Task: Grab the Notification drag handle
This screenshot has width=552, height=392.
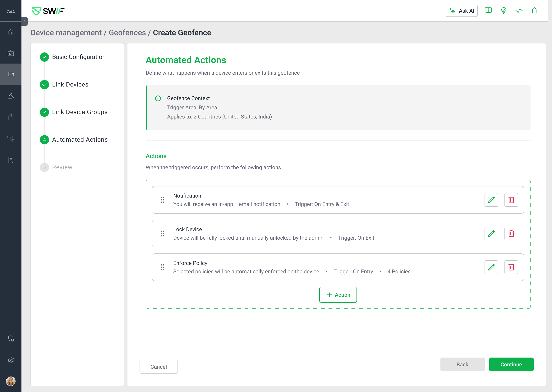Action: pyautogui.click(x=162, y=200)
